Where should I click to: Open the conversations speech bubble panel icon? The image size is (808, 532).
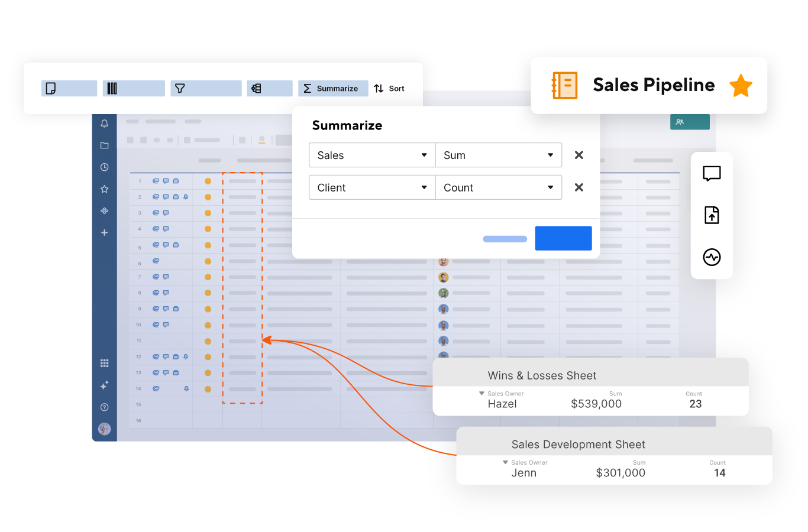(x=712, y=173)
